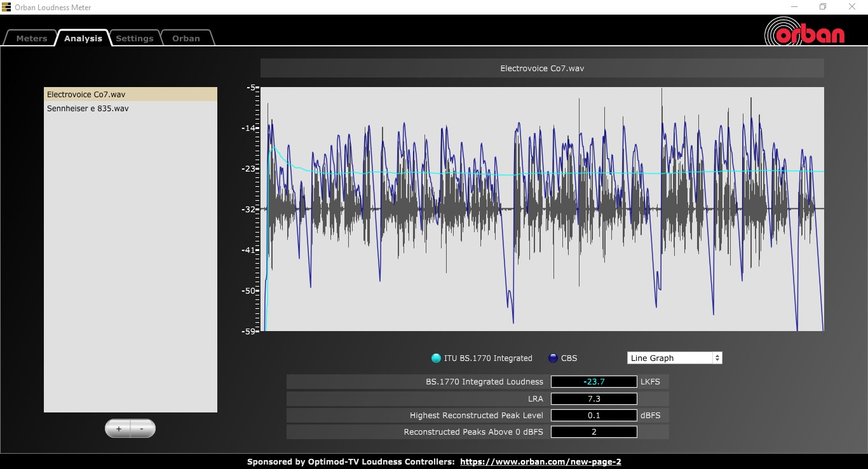868x469 pixels.
Task: Click BS.1770 Integrated Loudness value -23.7
Action: point(593,382)
